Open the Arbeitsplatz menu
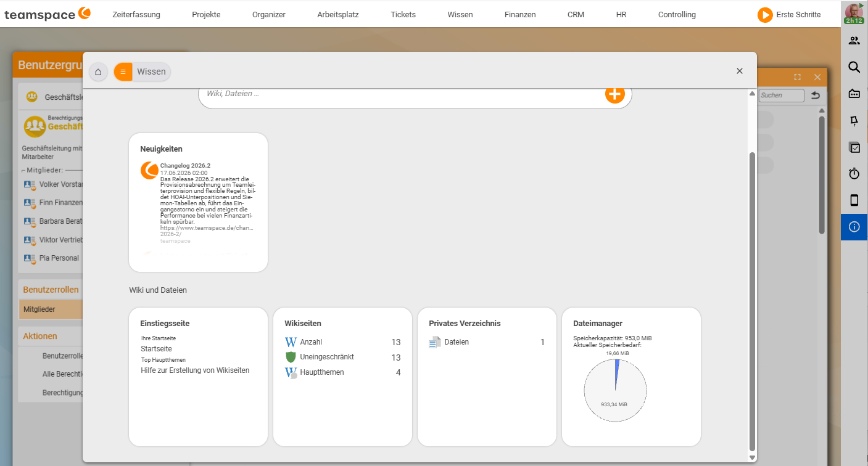Viewport: 868px width, 466px height. (338, 15)
